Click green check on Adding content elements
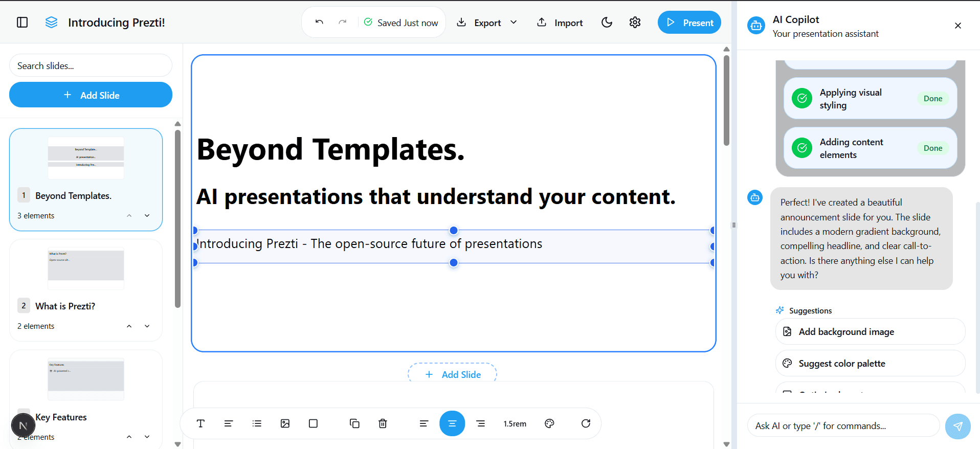The height and width of the screenshot is (449, 980). tap(802, 148)
